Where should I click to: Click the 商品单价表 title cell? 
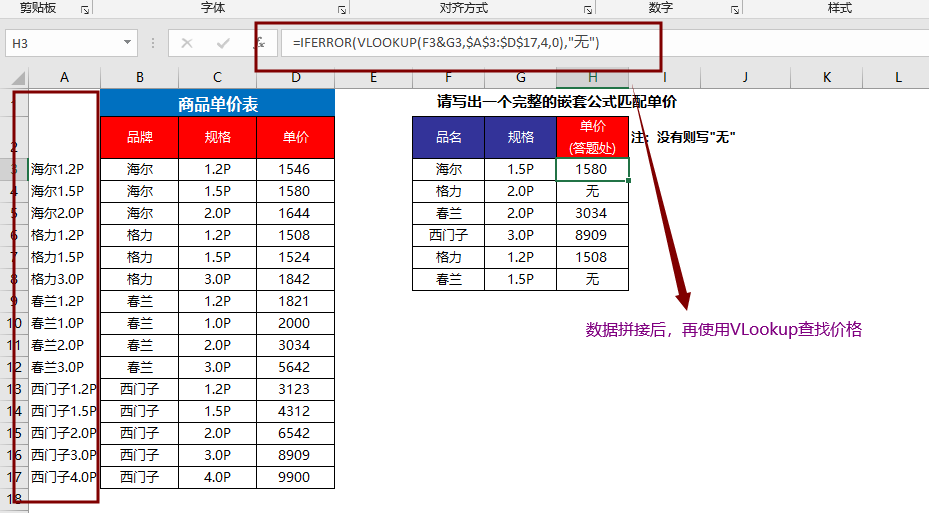tap(217, 103)
